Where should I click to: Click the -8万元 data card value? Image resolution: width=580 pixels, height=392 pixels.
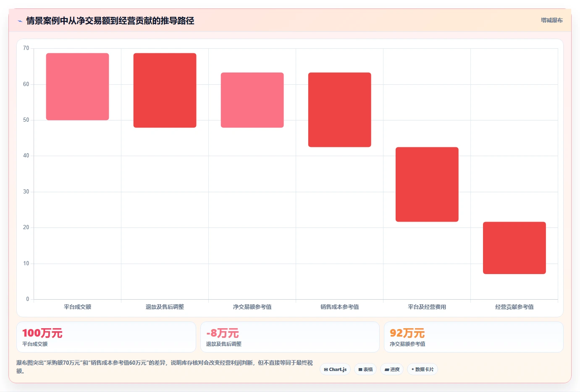tap(223, 333)
